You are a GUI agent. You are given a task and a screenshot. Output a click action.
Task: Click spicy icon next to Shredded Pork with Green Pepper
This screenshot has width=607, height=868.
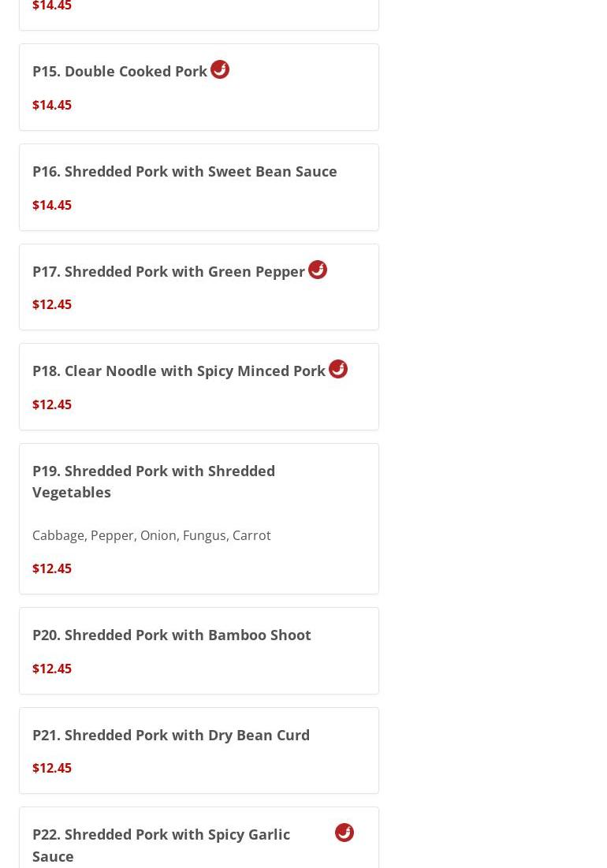point(318,270)
